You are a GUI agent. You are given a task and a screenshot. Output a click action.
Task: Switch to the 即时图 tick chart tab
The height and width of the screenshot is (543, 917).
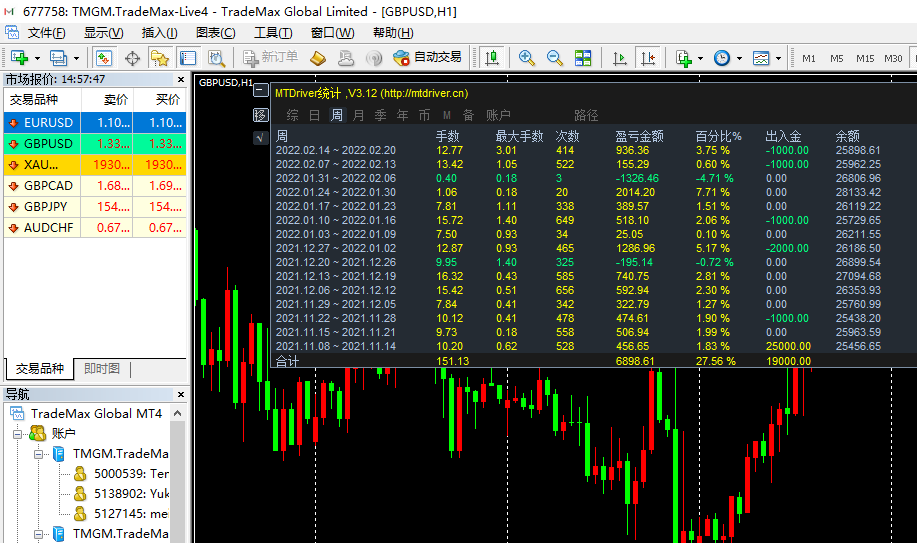[x=102, y=369]
